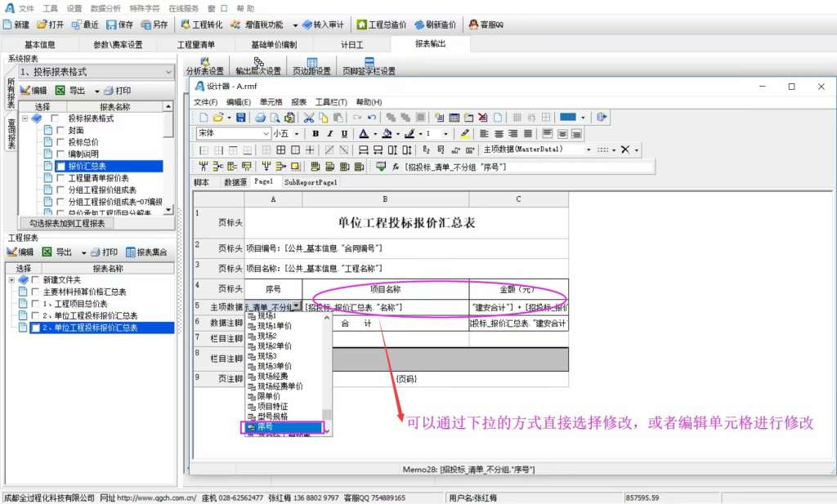Toggle Italic formatting in designer
Screen dimensions: 837x504
(330, 134)
